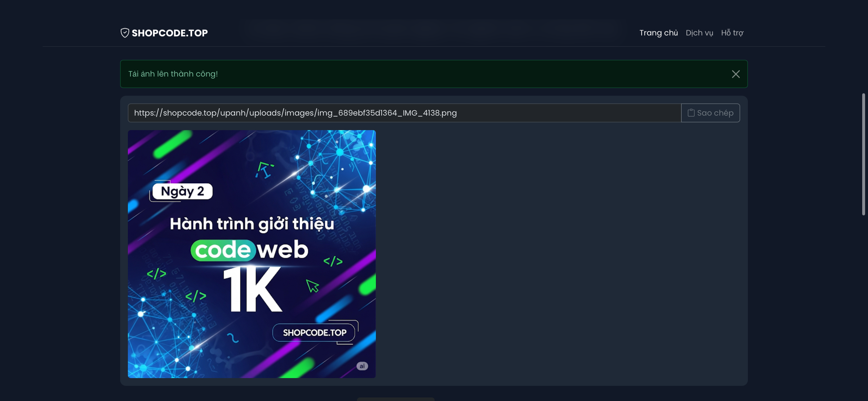
Task: Click the clipboard icon in Sao chép
Action: point(691,113)
